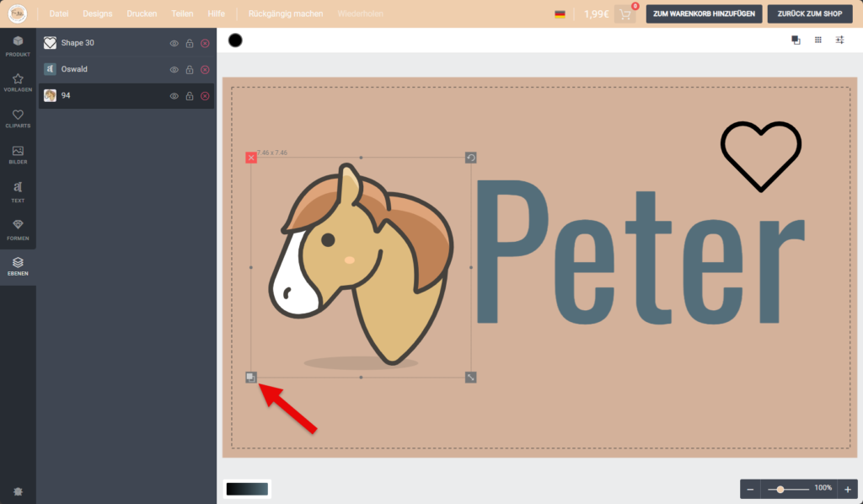Click Zum Warenkorb hinzufügen button

pyautogui.click(x=705, y=14)
